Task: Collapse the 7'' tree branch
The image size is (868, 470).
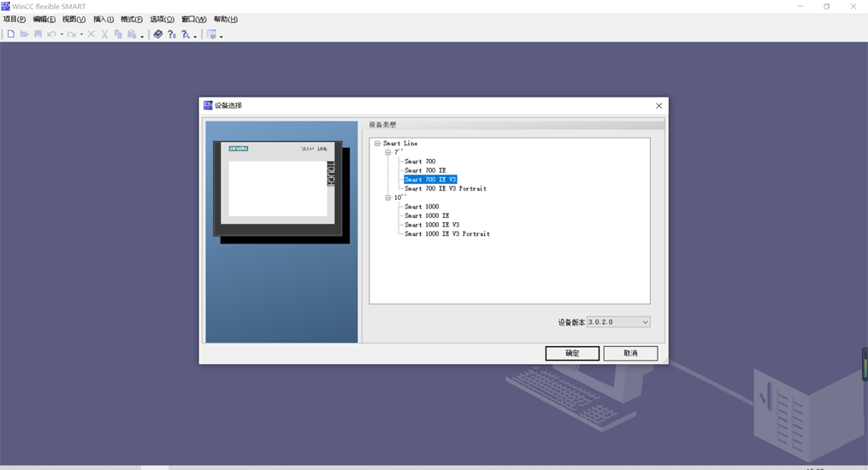Action: (x=388, y=152)
